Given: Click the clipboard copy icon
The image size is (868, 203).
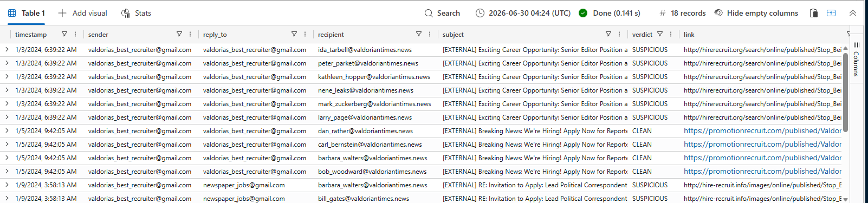Looking at the screenshot, I should 813,13.
